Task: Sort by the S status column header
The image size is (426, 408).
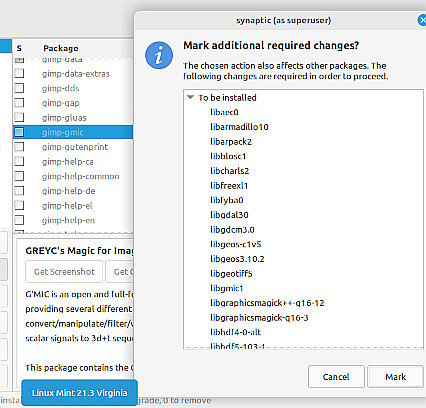Action: (19, 48)
